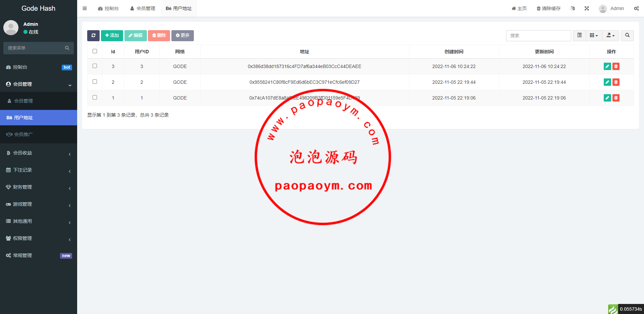644x314 pixels.
Task: Click the 创建时间 column header
Action: [454, 52]
